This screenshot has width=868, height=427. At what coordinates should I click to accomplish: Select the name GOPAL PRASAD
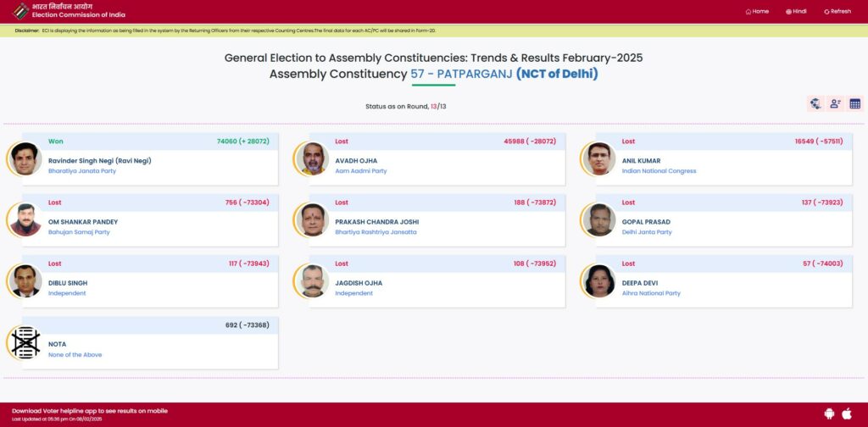(646, 222)
